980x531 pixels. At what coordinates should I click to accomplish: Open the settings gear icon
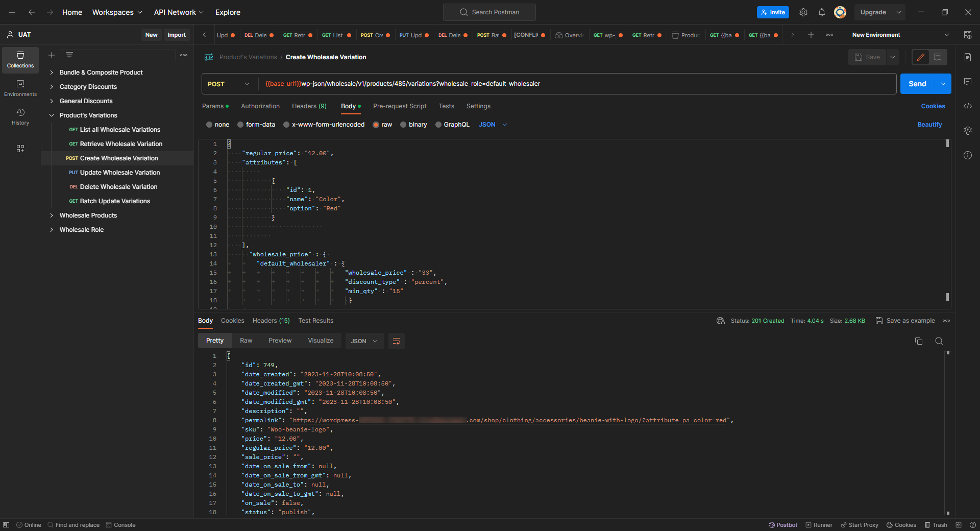pos(803,12)
